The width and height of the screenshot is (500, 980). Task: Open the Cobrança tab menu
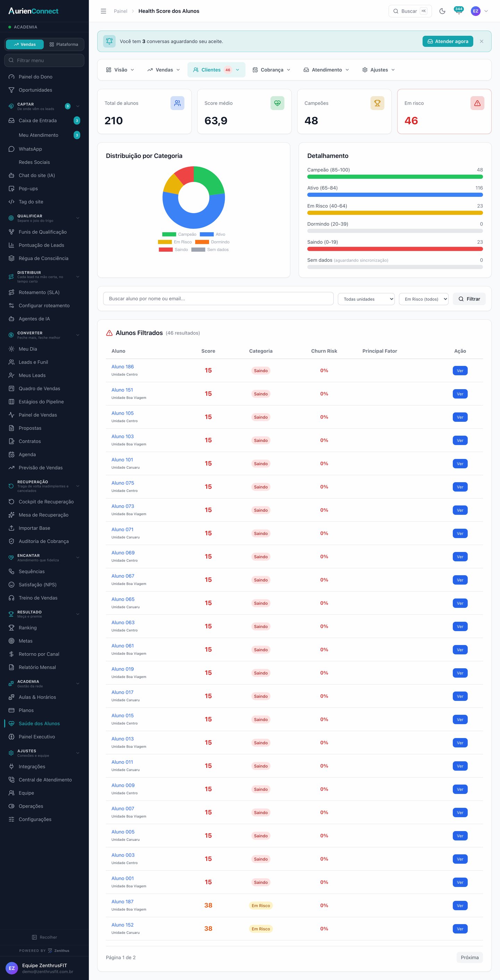(271, 70)
